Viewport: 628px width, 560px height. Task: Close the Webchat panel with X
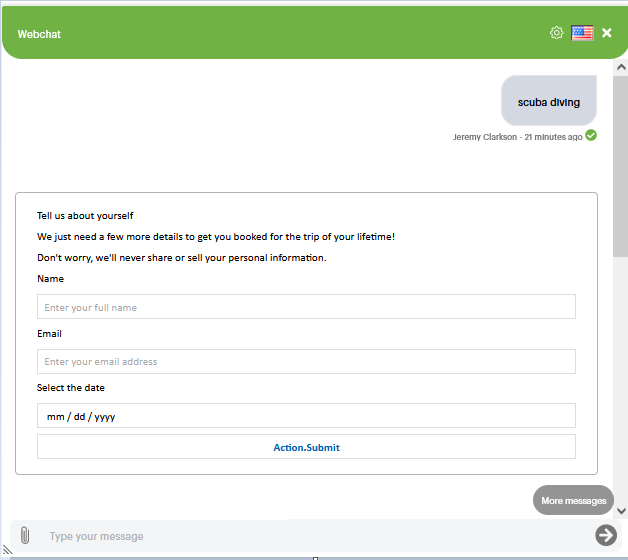coord(607,33)
